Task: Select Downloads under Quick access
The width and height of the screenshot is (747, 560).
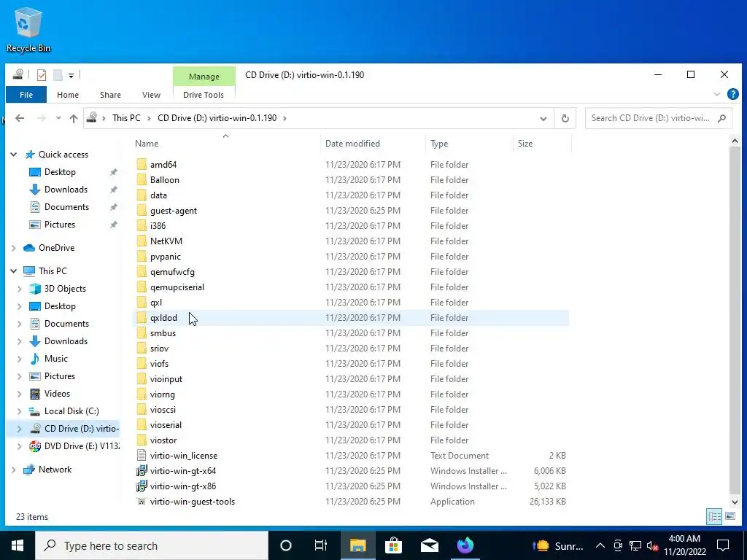Action: [x=66, y=190]
